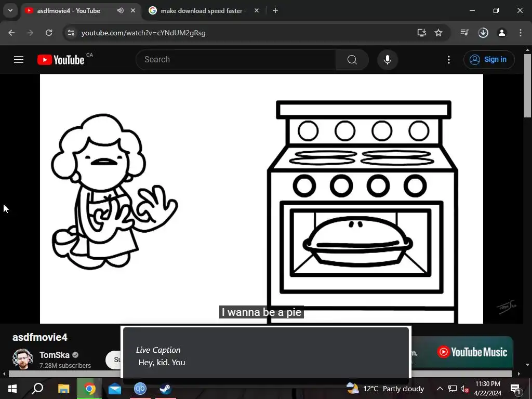Sign in to YouTube

pos(488,60)
